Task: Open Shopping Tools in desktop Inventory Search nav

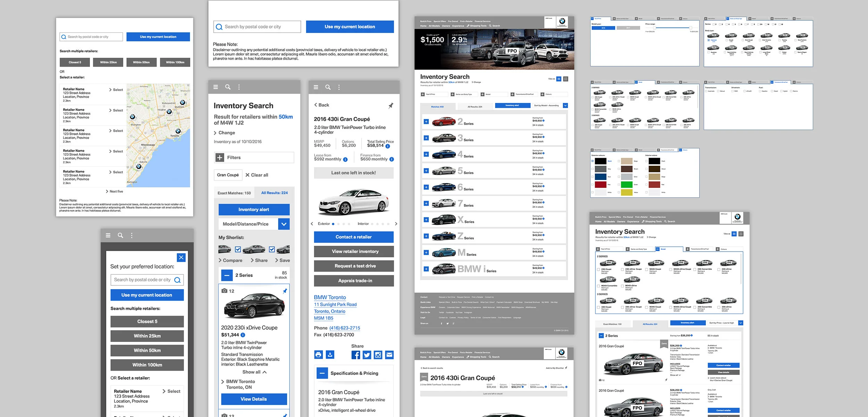Action: click(x=476, y=26)
